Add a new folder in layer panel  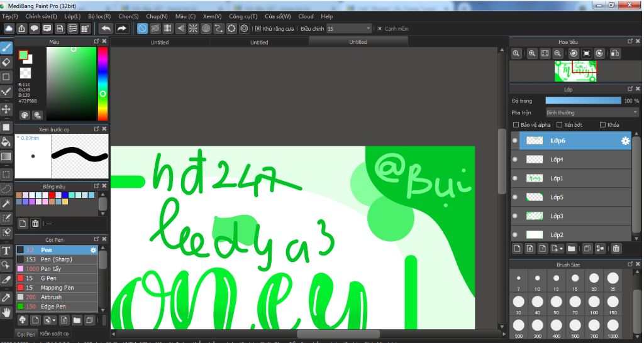click(x=571, y=248)
